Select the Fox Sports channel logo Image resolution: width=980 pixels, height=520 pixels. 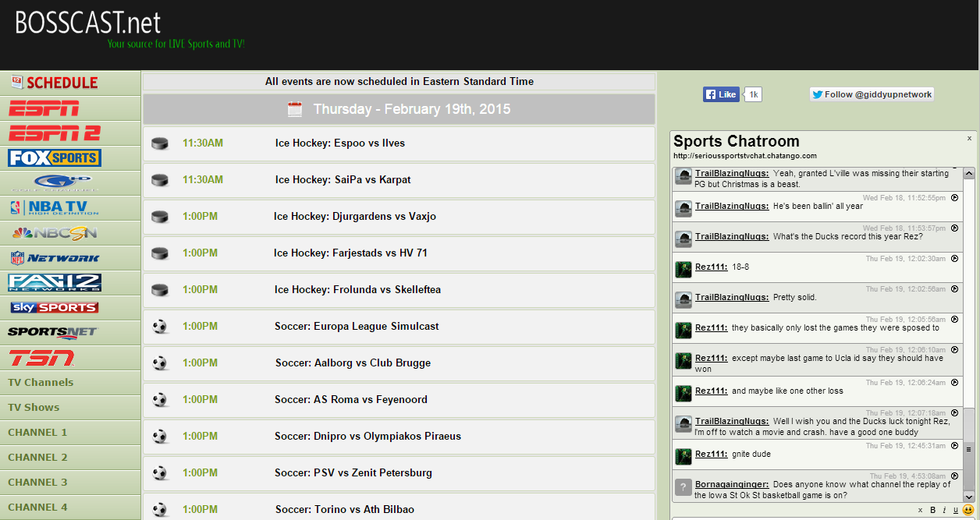point(55,158)
